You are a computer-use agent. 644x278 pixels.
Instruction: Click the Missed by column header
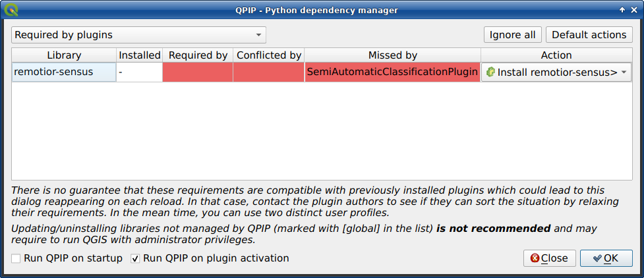(x=393, y=55)
